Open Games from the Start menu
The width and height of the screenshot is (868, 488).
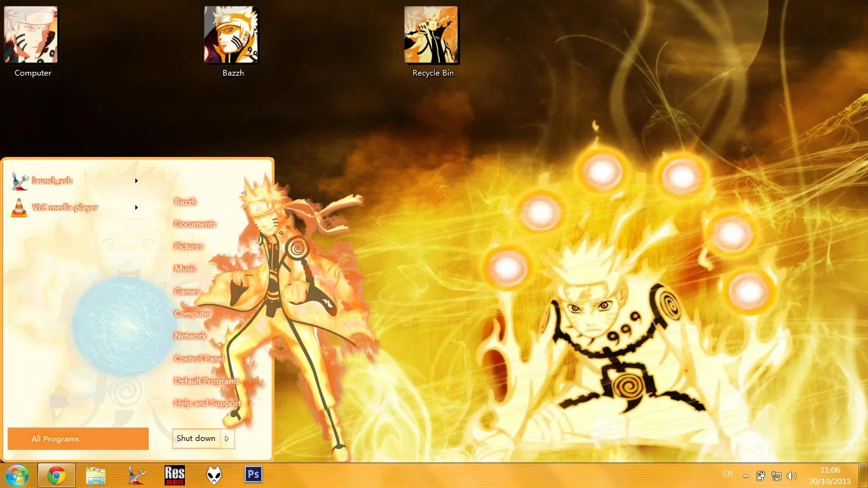click(187, 292)
